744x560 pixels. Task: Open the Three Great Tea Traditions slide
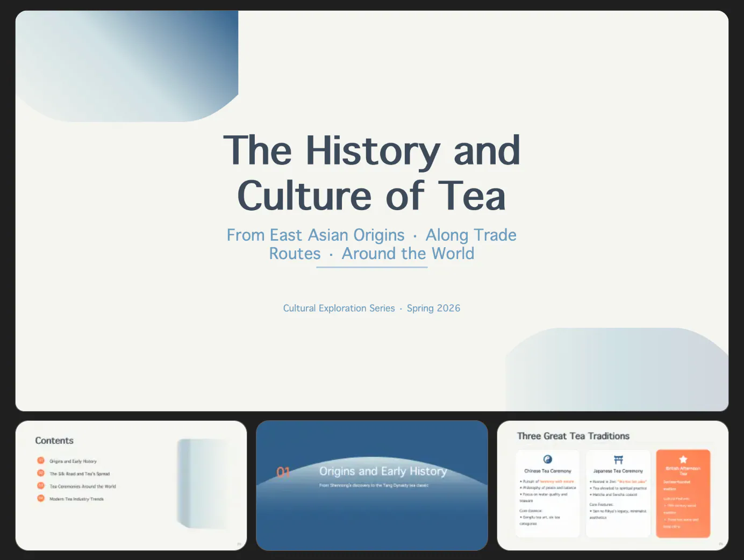point(613,485)
